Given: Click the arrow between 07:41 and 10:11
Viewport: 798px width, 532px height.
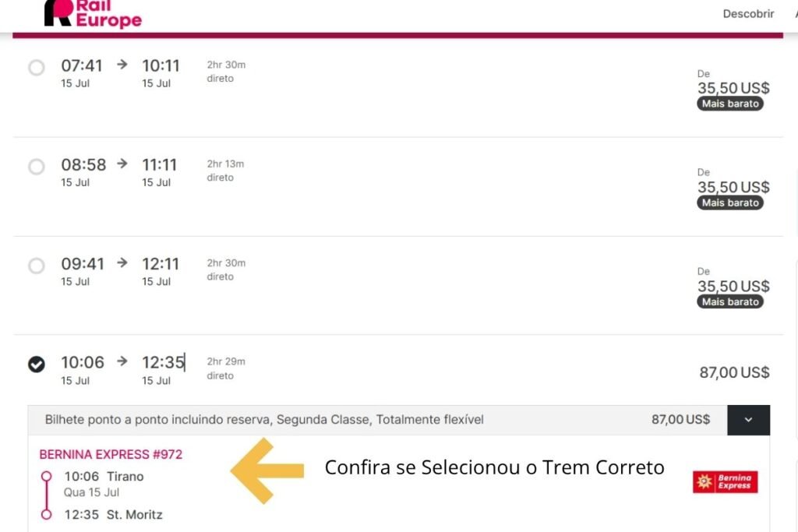Looking at the screenshot, I should 122,65.
